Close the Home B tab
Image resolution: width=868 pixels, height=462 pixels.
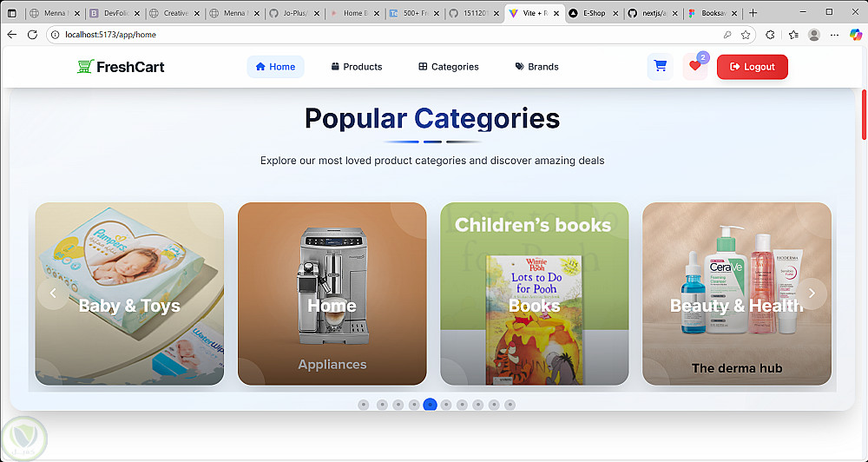(377, 13)
